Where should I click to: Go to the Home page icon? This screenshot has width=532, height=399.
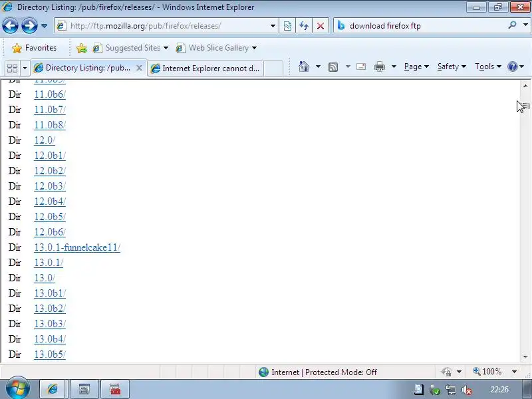304,66
